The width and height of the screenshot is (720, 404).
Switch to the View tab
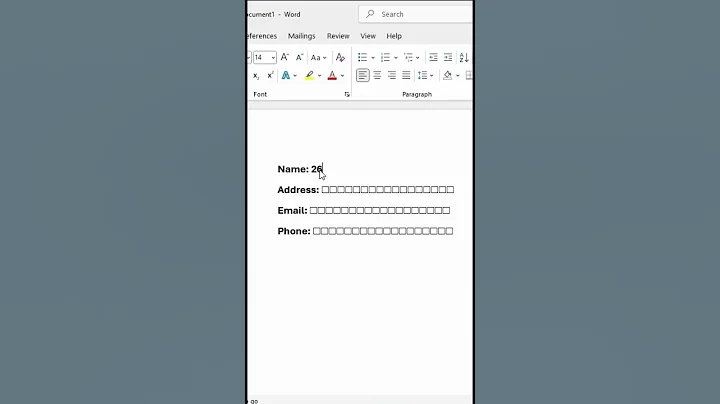pyautogui.click(x=368, y=36)
